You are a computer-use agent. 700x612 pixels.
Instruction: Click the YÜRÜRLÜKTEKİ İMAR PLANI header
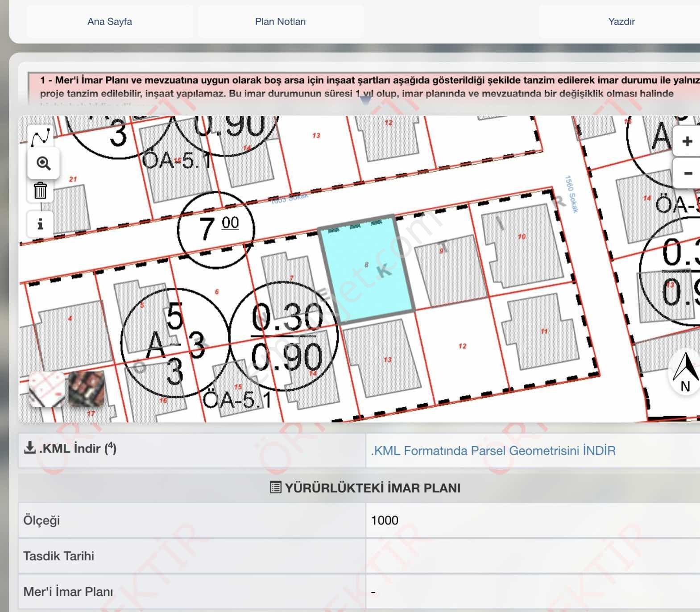[x=373, y=488]
